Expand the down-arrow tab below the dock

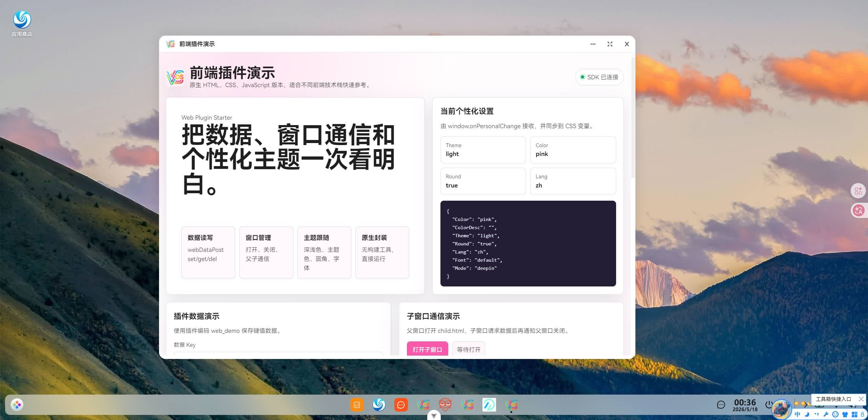434,416
